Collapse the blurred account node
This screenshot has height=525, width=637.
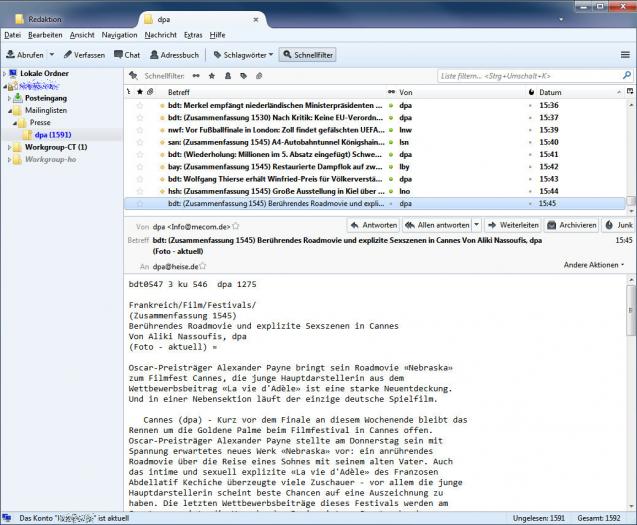click(x=5, y=86)
